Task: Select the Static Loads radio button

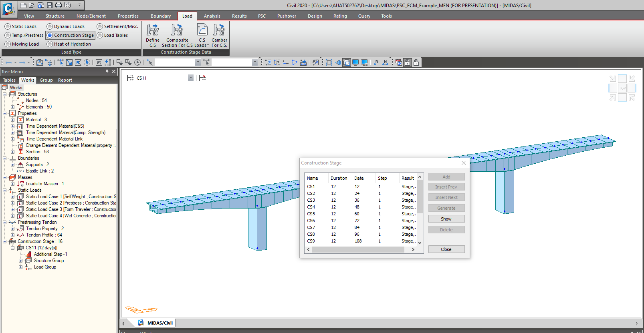Action: tap(8, 26)
